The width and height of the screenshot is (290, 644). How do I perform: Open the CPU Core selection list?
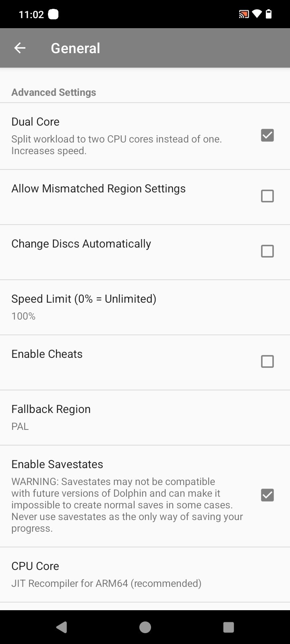point(106,574)
